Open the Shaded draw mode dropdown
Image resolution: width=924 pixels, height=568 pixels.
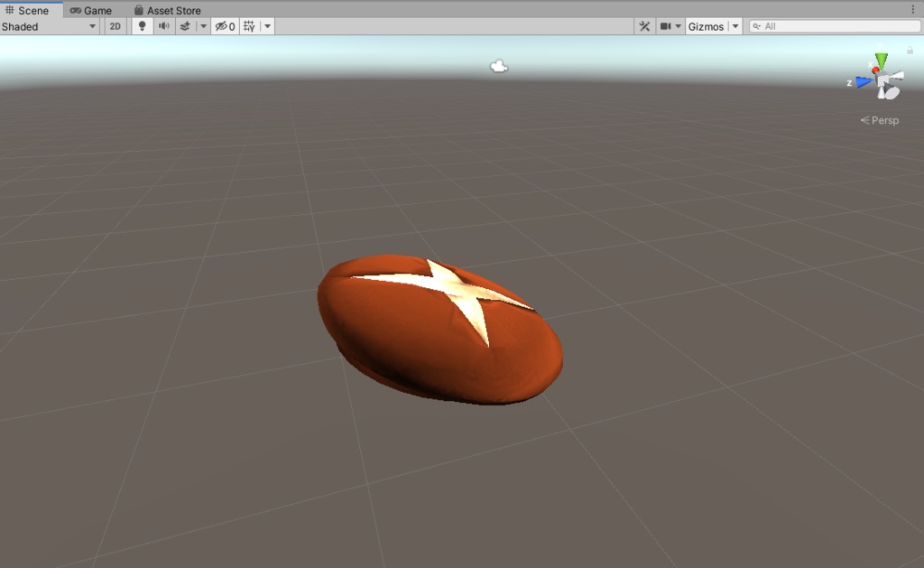tap(49, 26)
